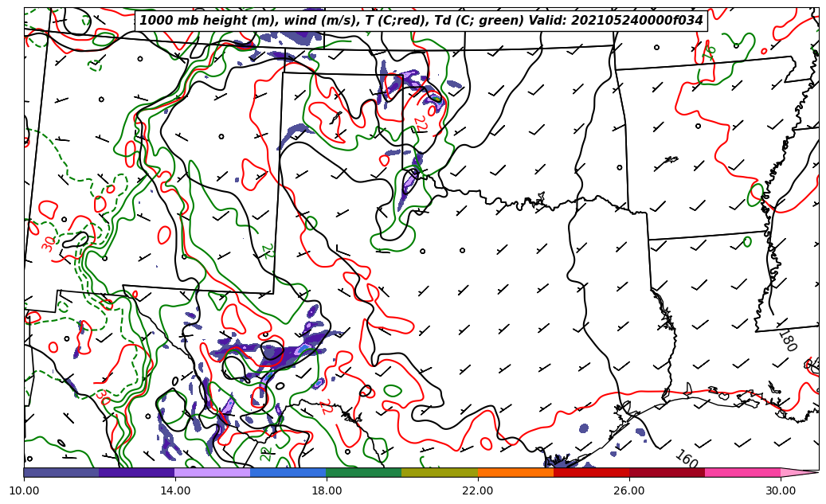Select the light purple 14–16 colorbar segment

click(x=213, y=472)
